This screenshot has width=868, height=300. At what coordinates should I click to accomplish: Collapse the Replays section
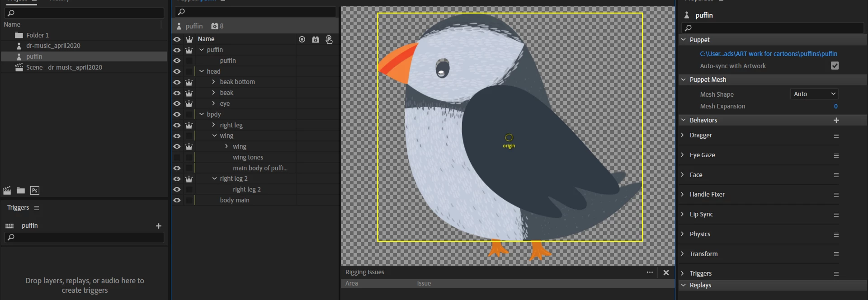[684, 285]
